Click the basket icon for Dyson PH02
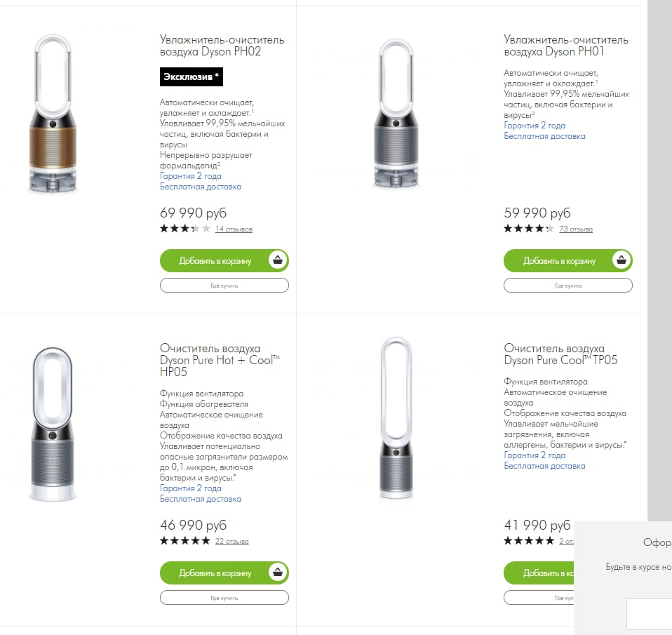Screen dimensions: 672x635 (x=278, y=260)
